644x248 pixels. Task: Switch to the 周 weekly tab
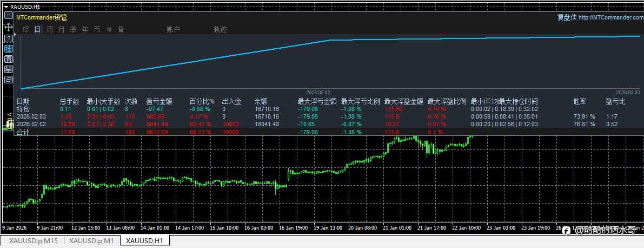click(x=50, y=29)
